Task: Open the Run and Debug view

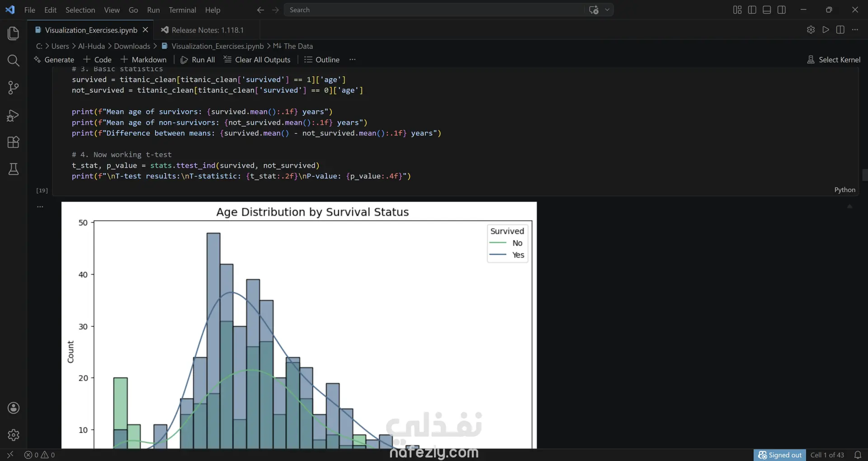Action: click(14, 115)
